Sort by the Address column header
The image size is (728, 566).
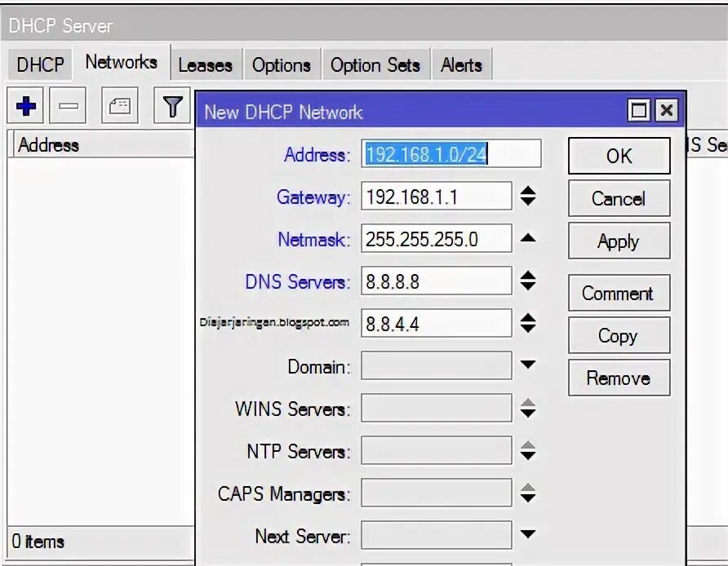(x=102, y=144)
